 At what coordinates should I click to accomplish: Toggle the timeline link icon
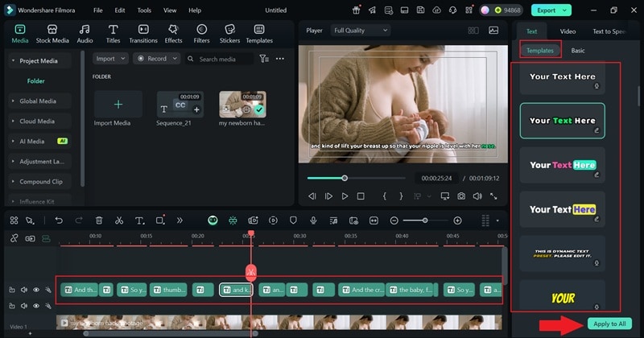pyautogui.click(x=14, y=238)
